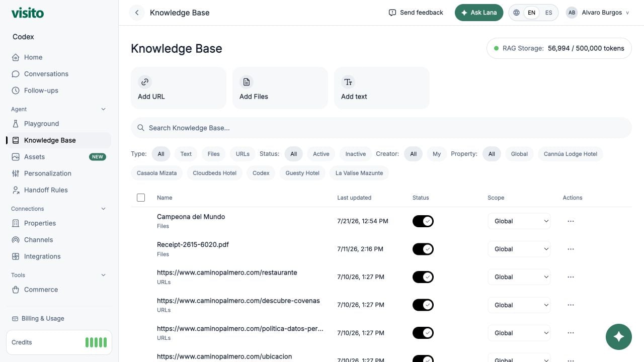The width and height of the screenshot is (644, 362).
Task: Open Scope dropdown for politica-datos-per URL
Action: click(x=519, y=333)
